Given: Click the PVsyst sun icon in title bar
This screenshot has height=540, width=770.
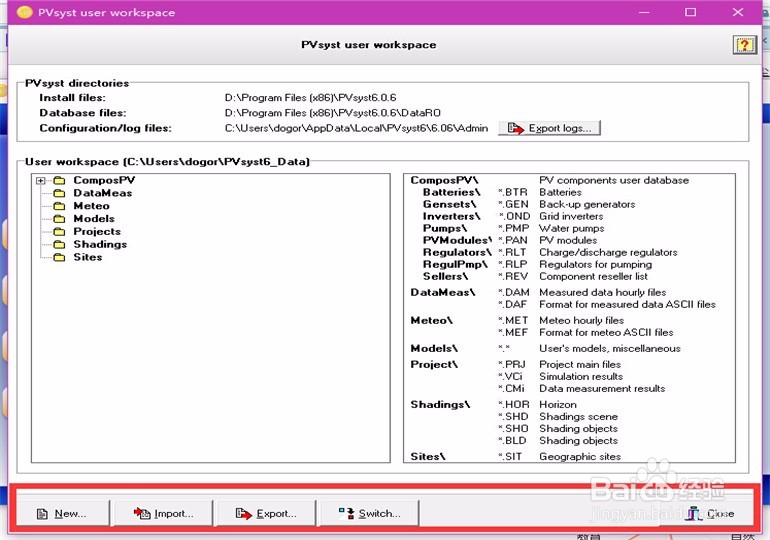Looking at the screenshot, I should (x=25, y=12).
